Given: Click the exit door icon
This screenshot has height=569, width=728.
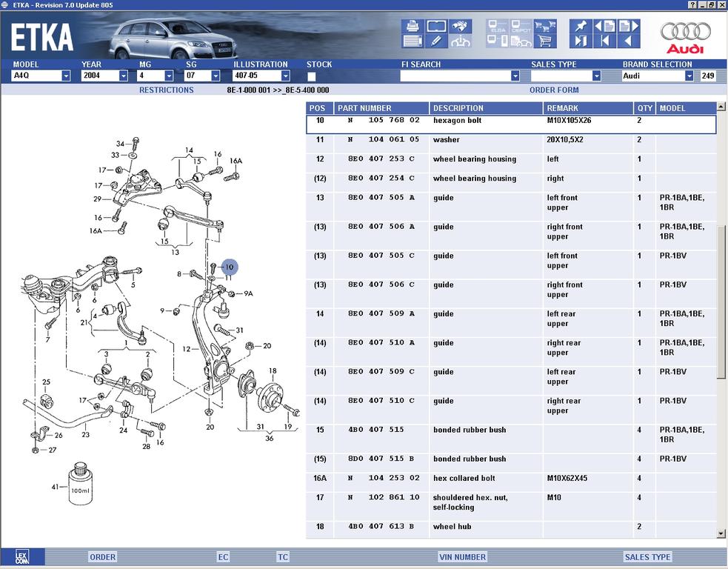Looking at the screenshot, I should 581,41.
